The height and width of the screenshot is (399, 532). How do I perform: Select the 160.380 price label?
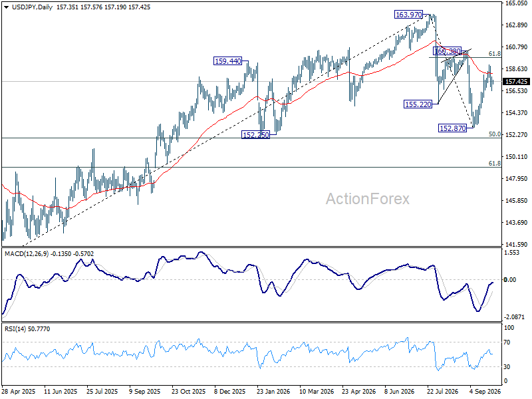pos(447,51)
